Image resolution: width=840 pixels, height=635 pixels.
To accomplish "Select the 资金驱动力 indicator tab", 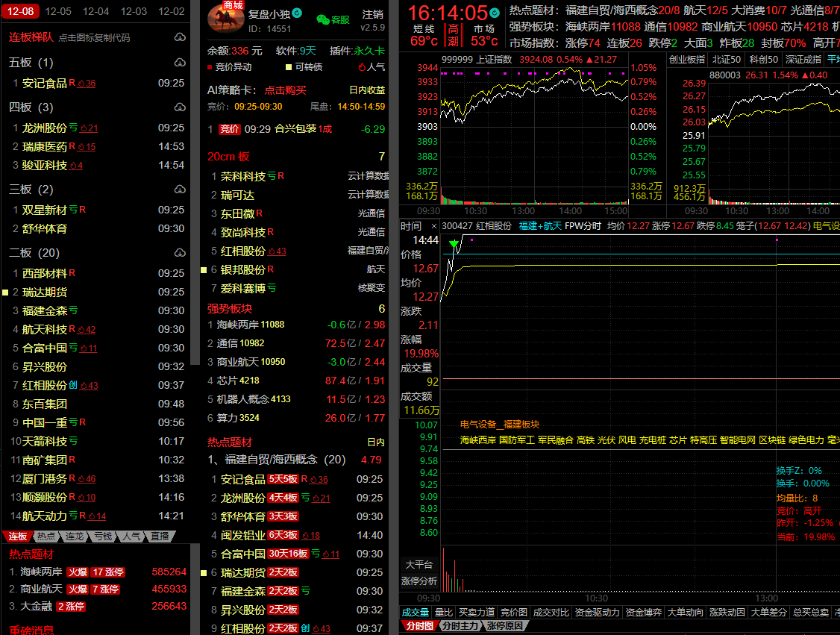I will 596,613.
